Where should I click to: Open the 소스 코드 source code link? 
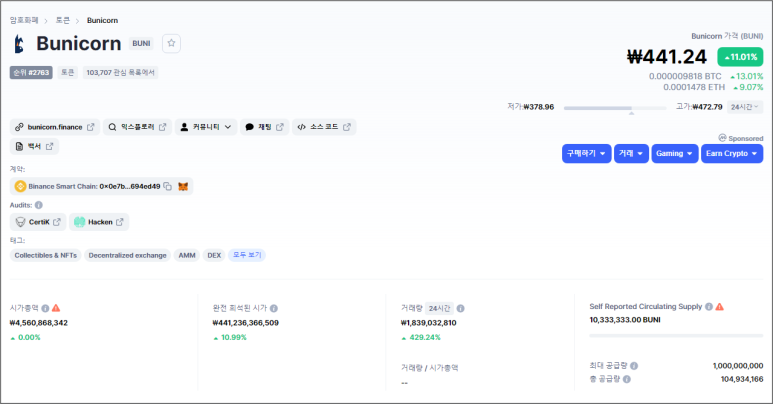click(x=324, y=127)
